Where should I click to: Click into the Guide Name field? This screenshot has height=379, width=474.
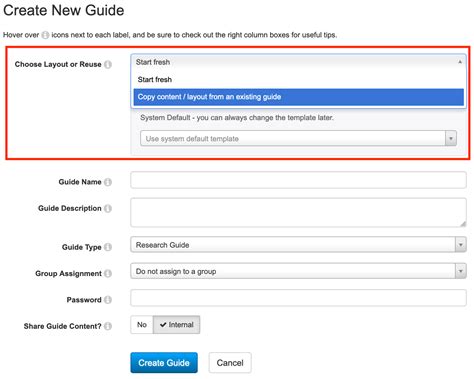(298, 180)
